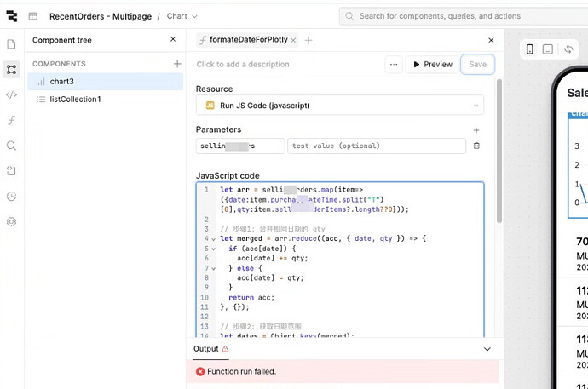Click the Preview button
588x389 pixels.
point(433,65)
